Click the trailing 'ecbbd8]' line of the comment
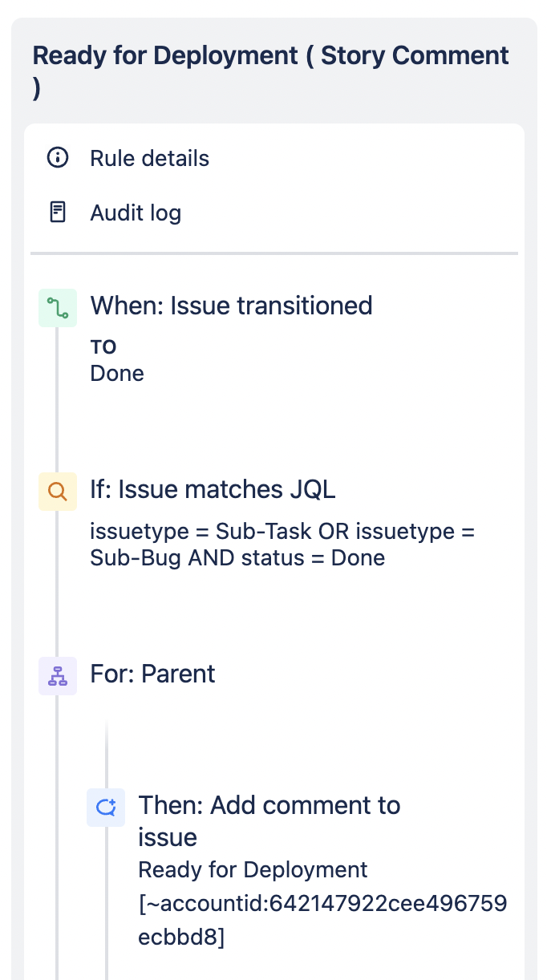This screenshot has height=980, width=547. pyautogui.click(x=181, y=937)
